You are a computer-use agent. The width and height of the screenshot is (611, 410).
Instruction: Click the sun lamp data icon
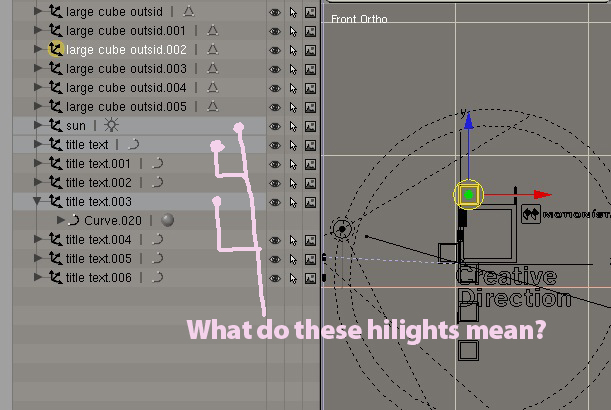(x=111, y=125)
